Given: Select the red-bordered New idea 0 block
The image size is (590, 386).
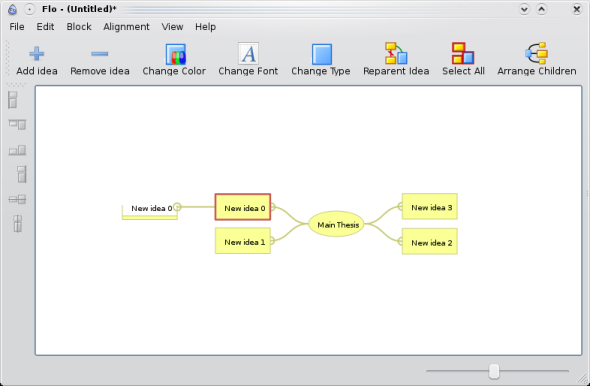Looking at the screenshot, I should 243,207.
